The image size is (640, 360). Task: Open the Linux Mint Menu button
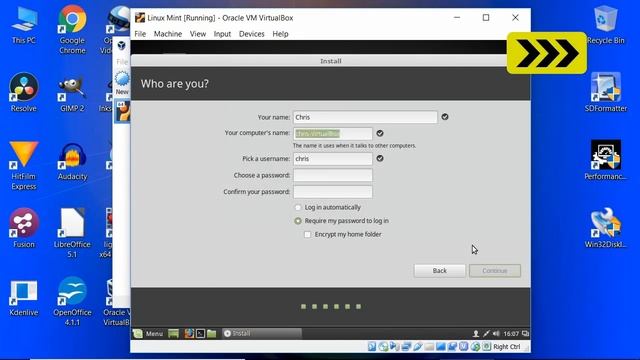point(149,333)
